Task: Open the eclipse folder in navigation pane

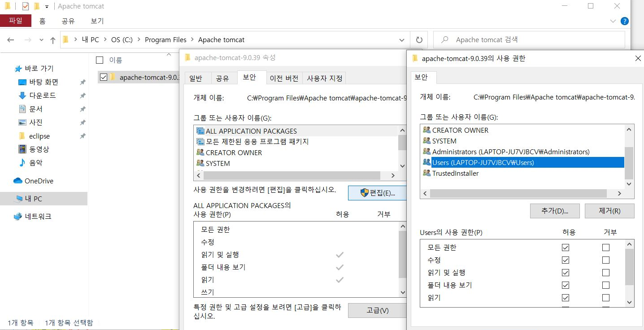Action: [x=39, y=136]
